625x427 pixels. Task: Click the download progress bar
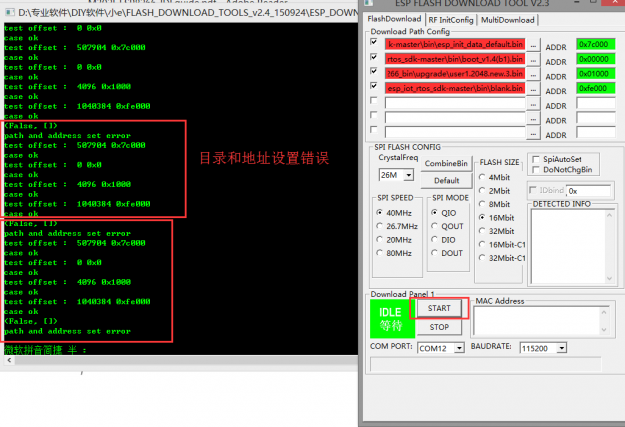point(486,364)
